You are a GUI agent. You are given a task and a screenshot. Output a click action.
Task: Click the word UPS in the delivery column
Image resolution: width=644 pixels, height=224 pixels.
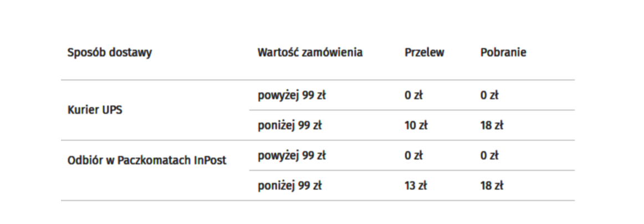coord(111,110)
